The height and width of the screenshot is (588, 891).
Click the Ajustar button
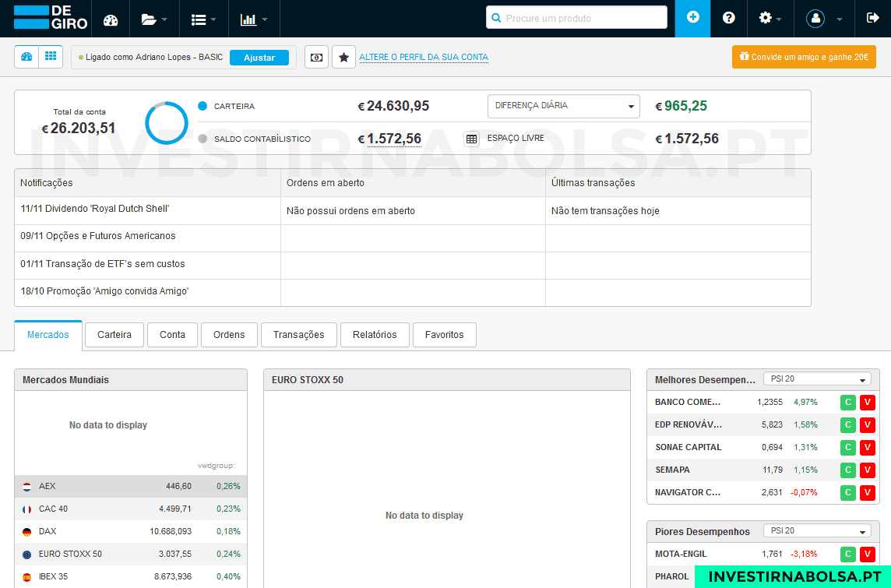[259, 58]
